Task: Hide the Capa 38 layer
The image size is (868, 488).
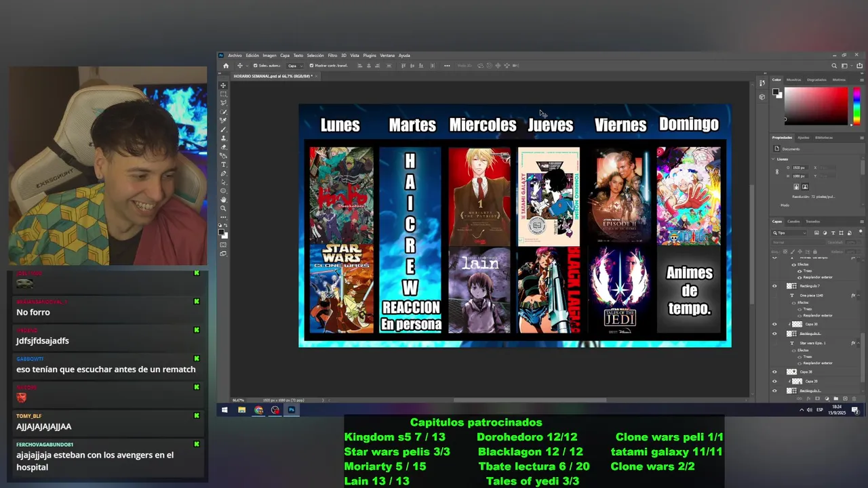Action: [x=774, y=371]
